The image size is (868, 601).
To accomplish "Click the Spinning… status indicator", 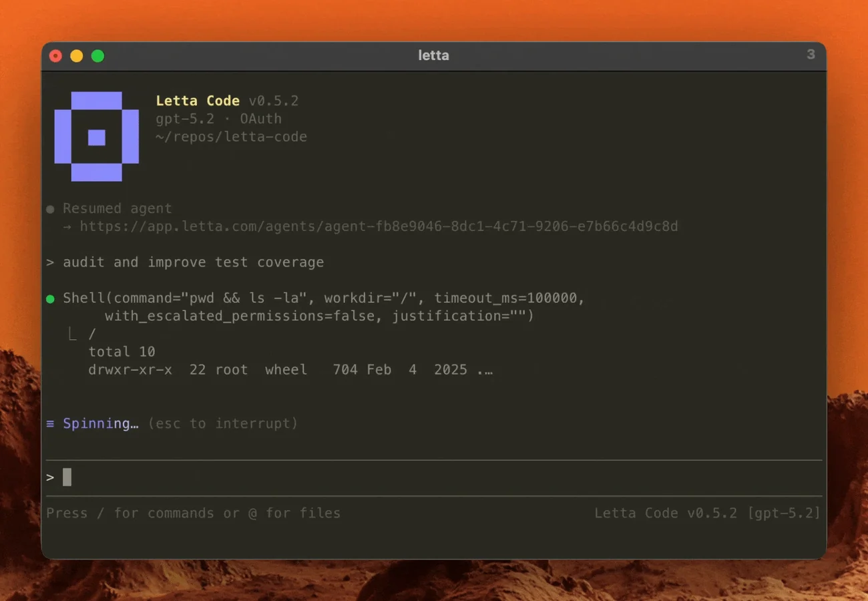I will click(101, 423).
